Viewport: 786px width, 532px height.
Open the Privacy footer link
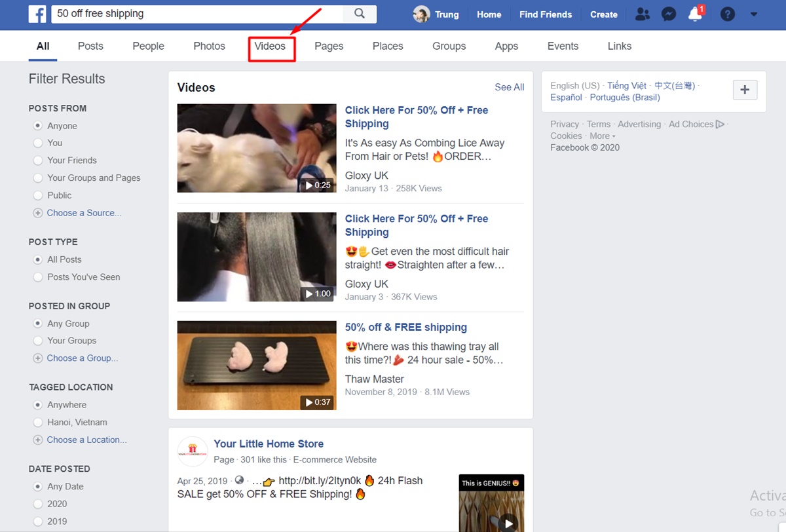pyautogui.click(x=565, y=124)
